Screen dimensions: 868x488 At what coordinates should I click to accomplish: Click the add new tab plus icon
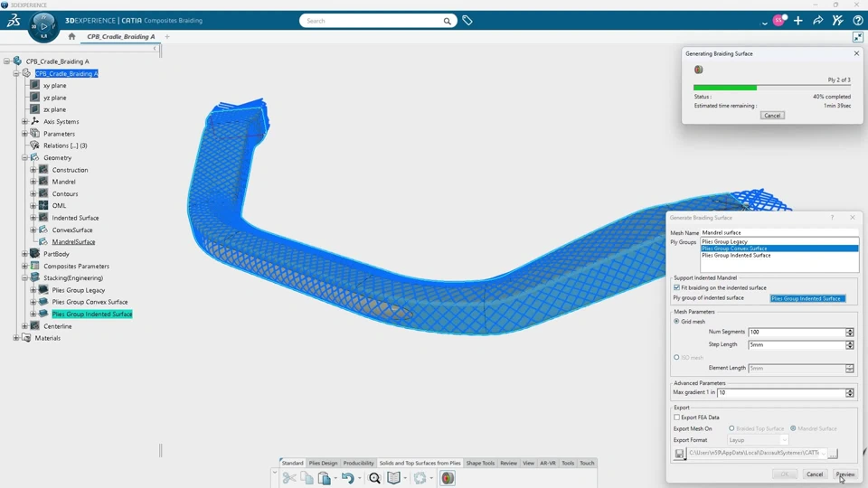(x=167, y=36)
